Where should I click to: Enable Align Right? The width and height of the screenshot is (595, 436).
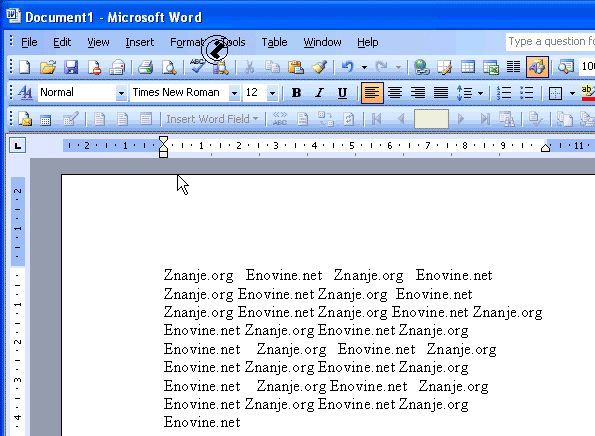[418, 93]
